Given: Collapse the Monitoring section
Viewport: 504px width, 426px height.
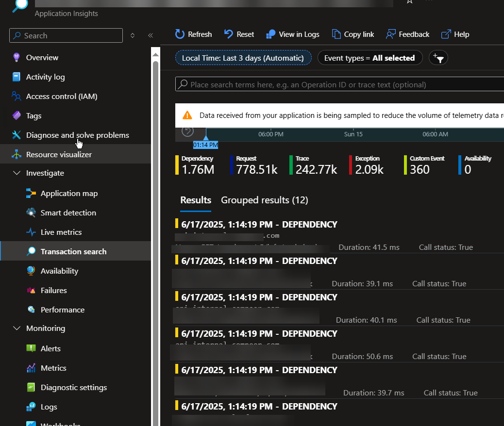Looking at the screenshot, I should point(17,328).
